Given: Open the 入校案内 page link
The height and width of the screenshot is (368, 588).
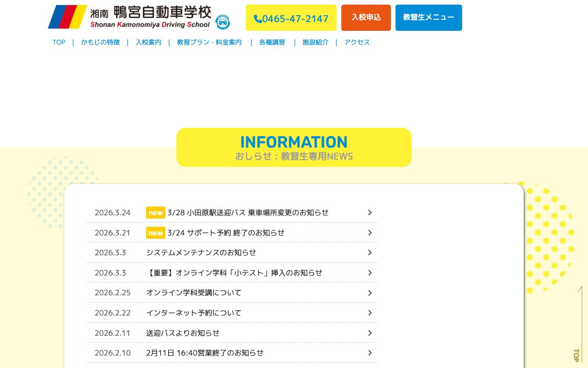Looking at the screenshot, I should (x=148, y=42).
